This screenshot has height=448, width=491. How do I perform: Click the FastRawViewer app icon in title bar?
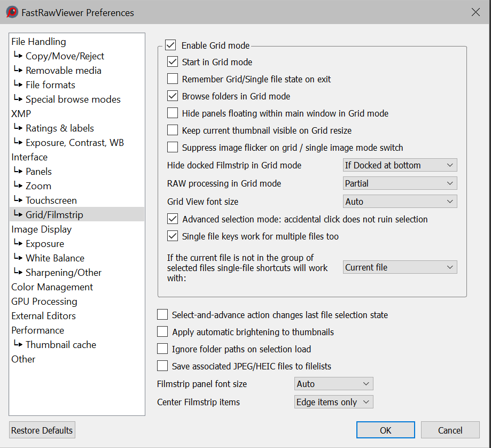(x=12, y=12)
